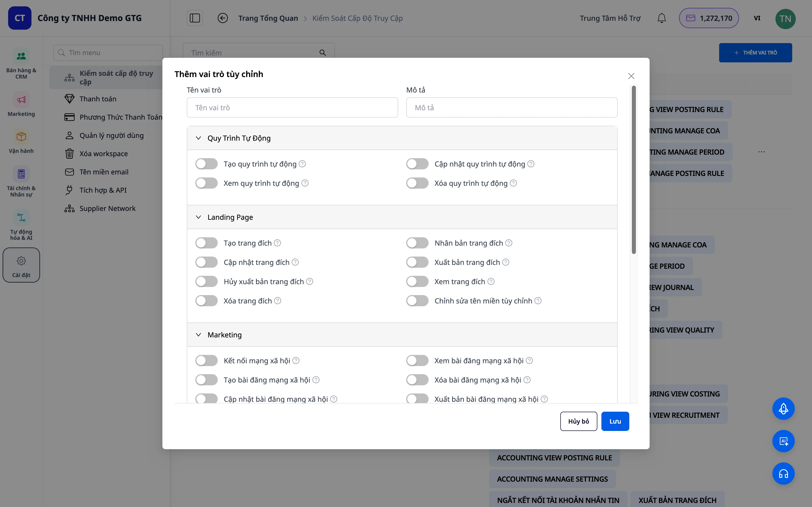Click the back arrow icon
812x507 pixels.
(x=223, y=18)
